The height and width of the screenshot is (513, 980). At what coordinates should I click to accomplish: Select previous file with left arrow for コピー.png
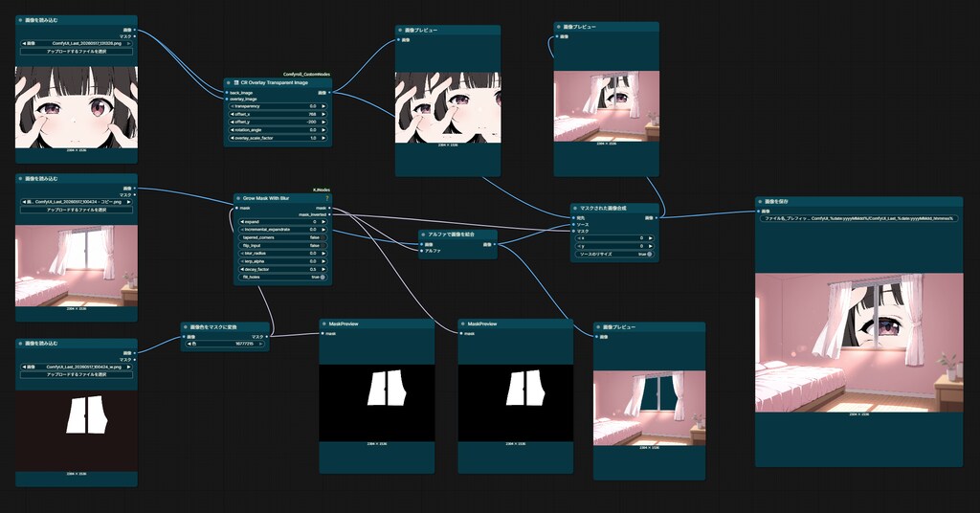(x=24, y=202)
